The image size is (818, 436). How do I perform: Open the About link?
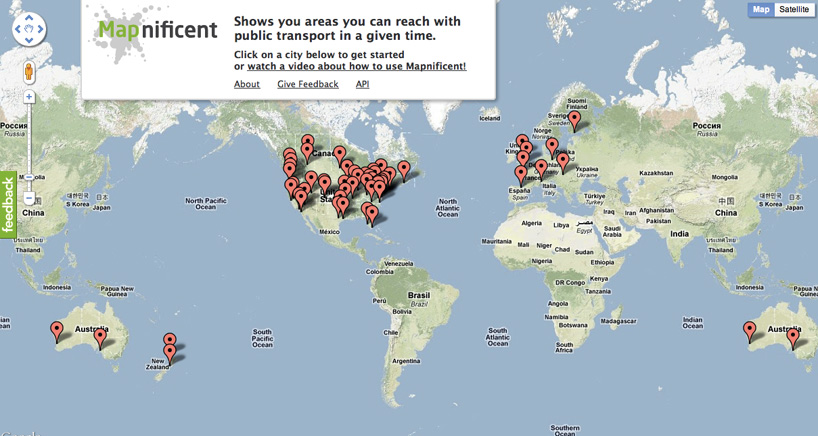click(247, 84)
